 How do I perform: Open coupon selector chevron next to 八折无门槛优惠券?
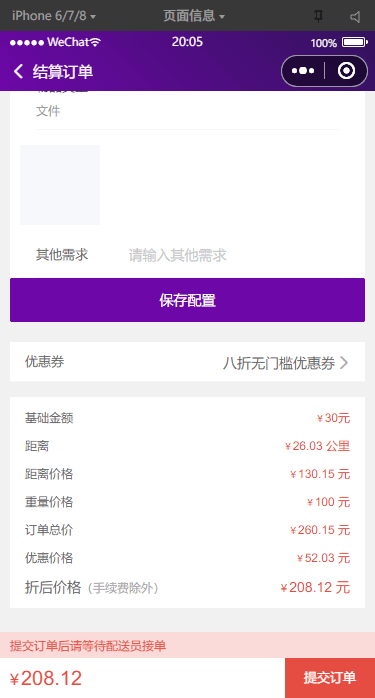(343, 363)
